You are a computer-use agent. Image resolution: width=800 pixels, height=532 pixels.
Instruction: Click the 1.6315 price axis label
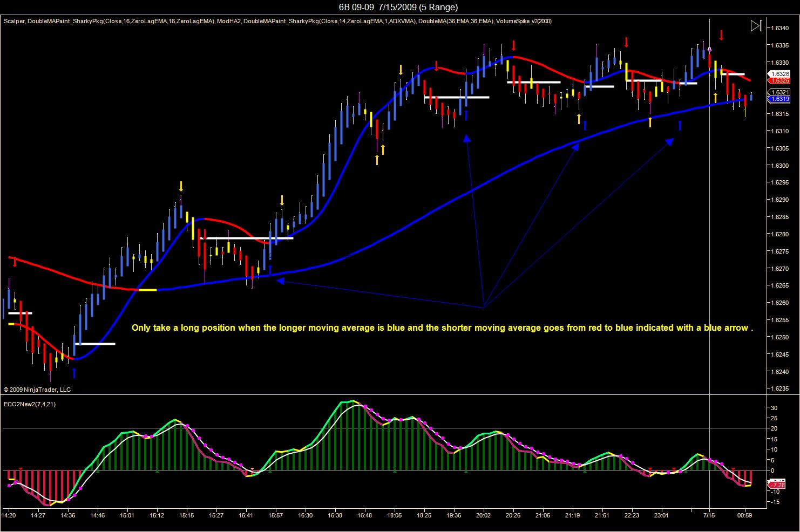780,114
